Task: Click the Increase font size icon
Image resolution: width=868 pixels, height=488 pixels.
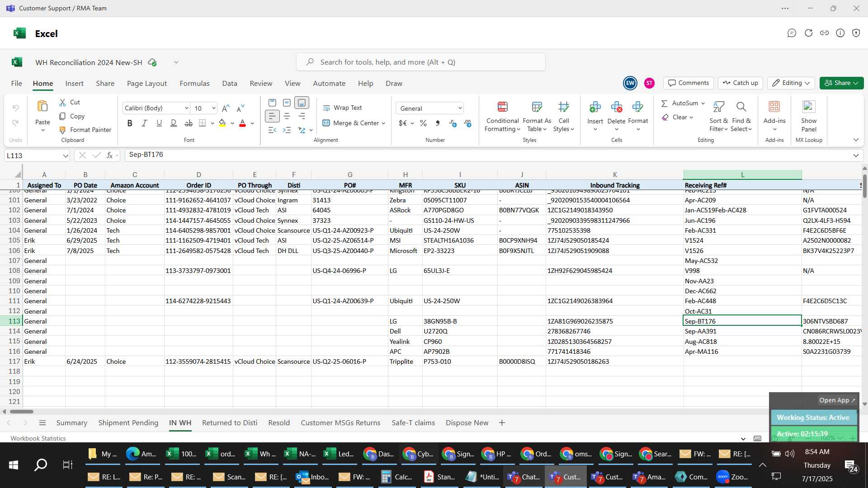Action: click(x=226, y=108)
